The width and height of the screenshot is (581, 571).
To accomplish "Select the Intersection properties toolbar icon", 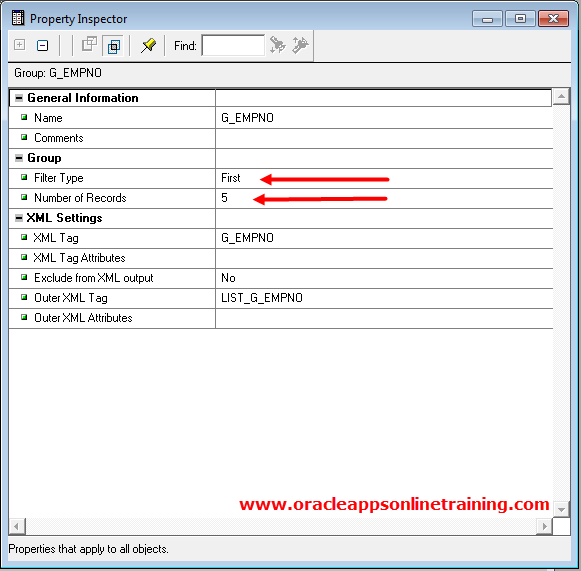I will pyautogui.click(x=113, y=45).
